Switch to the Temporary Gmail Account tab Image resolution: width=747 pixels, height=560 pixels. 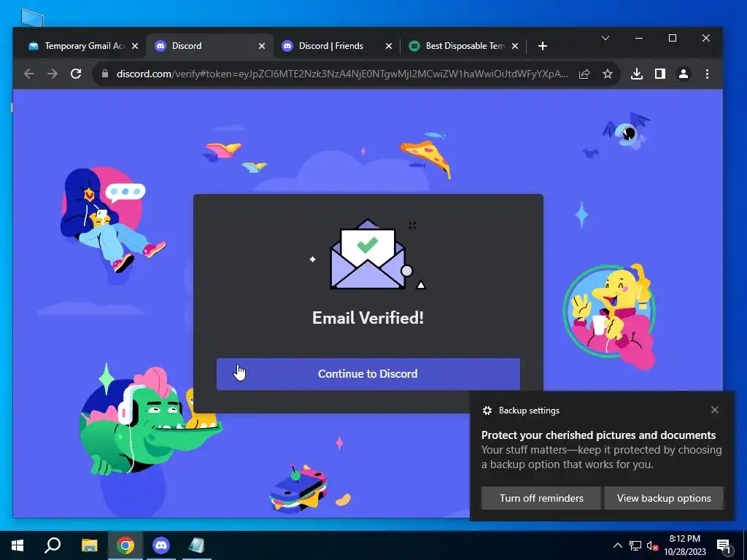click(x=83, y=46)
